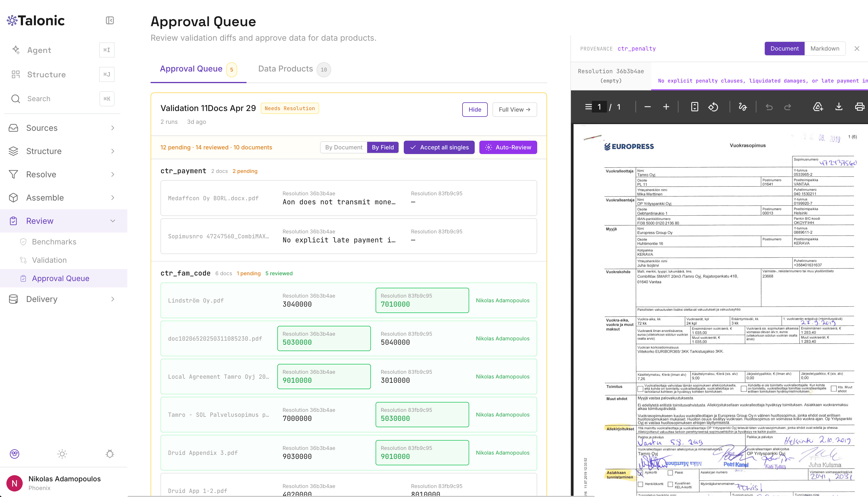Zoom in on the PDF document
Screen dimensions: 868x497
[666, 107]
